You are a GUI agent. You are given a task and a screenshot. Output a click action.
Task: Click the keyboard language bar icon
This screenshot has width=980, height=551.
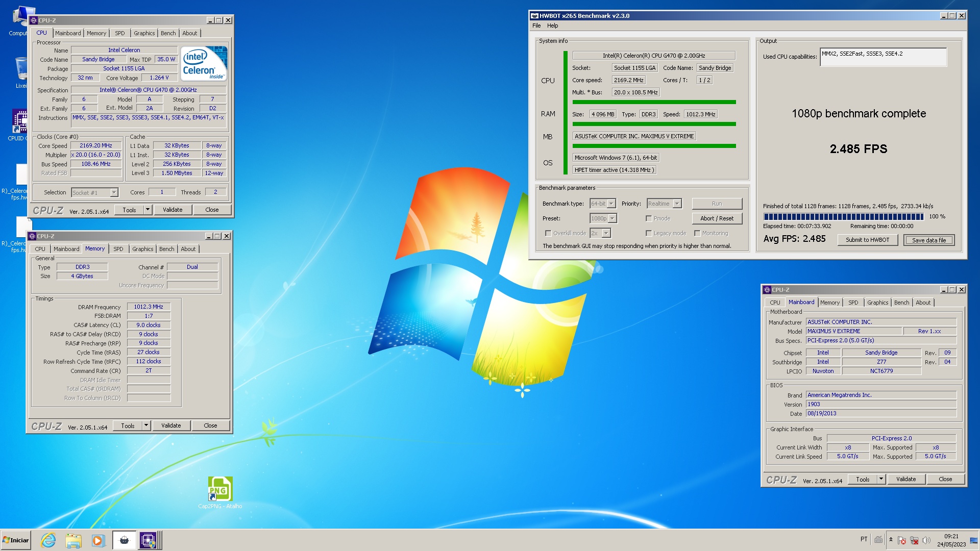pyautogui.click(x=878, y=540)
